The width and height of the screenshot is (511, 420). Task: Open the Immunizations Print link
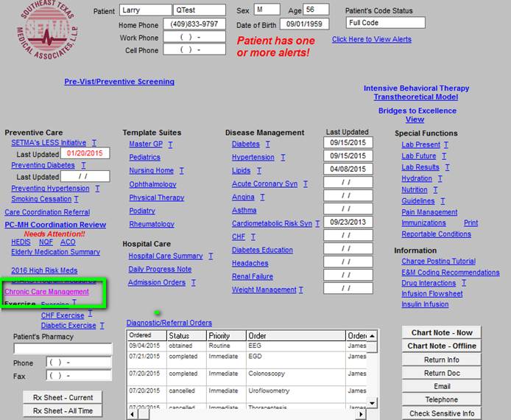pyautogui.click(x=471, y=223)
